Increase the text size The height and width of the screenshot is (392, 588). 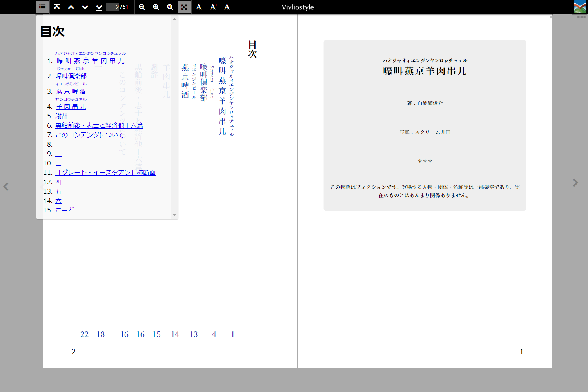click(213, 7)
